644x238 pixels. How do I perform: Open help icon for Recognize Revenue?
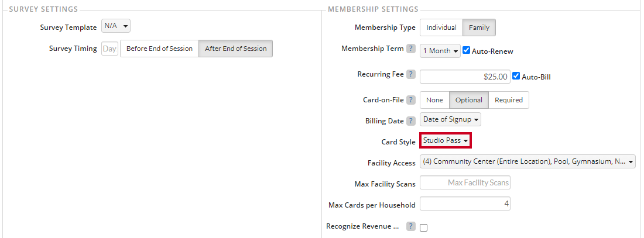point(411,226)
